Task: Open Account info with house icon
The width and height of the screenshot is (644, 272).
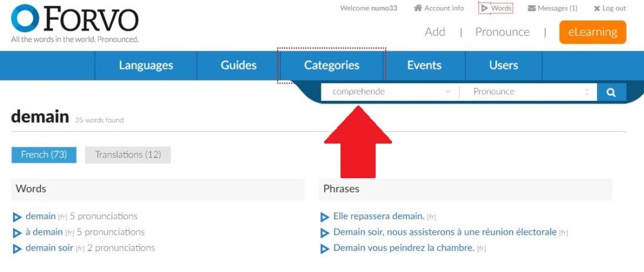Action: 439,8
